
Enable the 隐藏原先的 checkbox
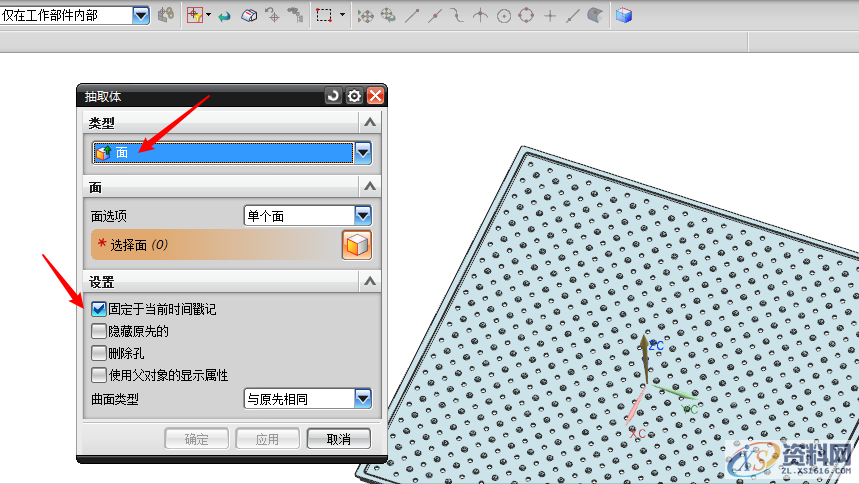point(98,331)
